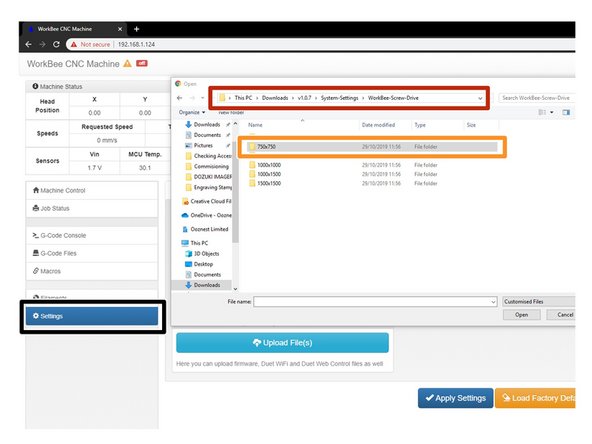Click the Upload File(s) button
Screen dimensions: 592x444
[x=282, y=342]
